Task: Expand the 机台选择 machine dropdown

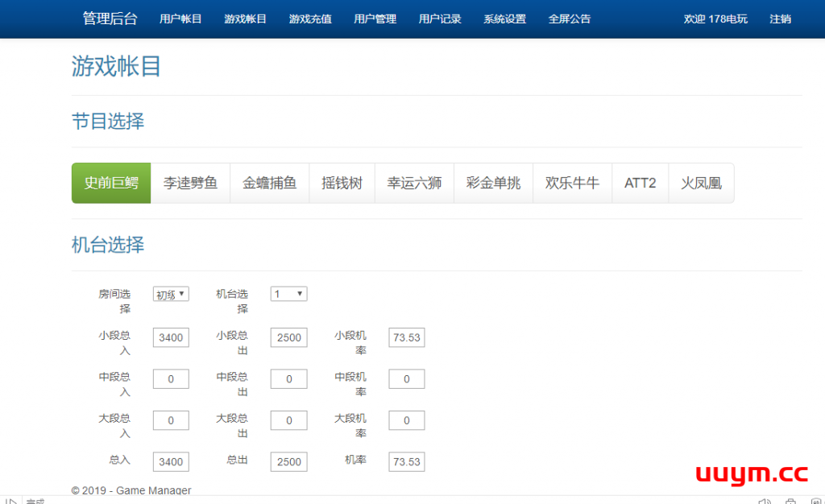Action: tap(288, 294)
